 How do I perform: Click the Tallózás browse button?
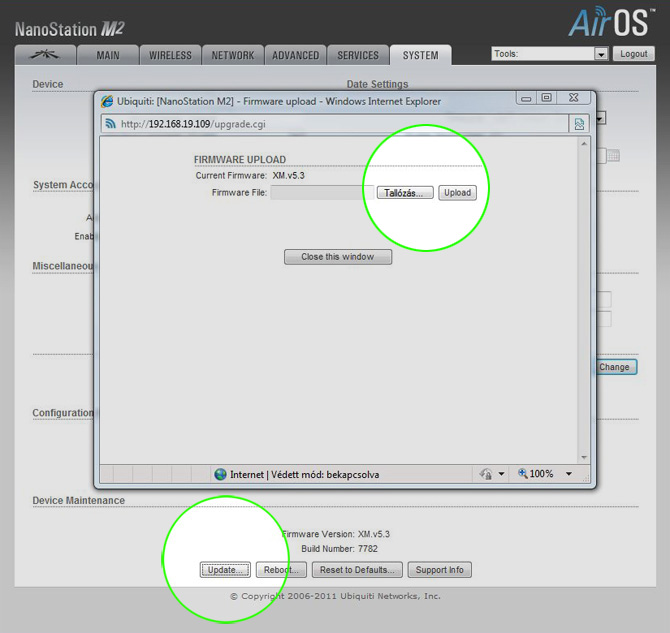tap(405, 193)
